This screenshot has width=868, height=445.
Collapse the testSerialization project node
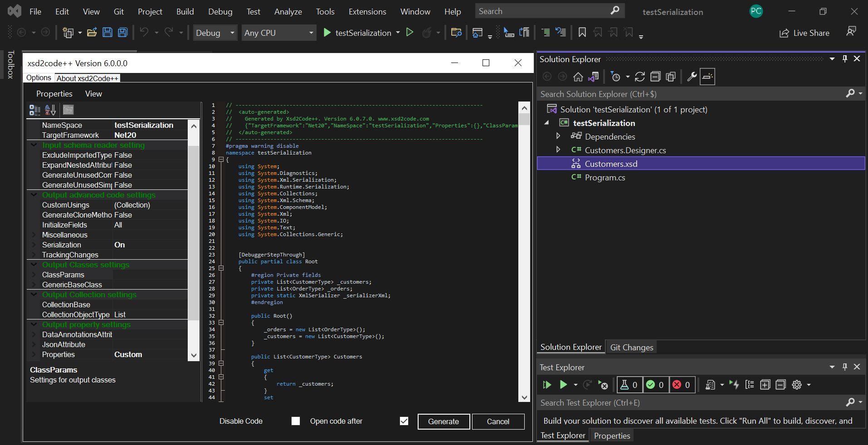click(x=547, y=123)
